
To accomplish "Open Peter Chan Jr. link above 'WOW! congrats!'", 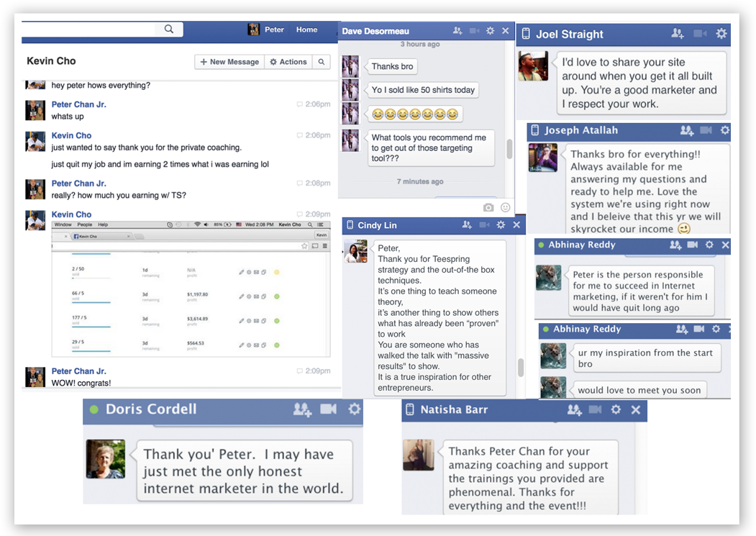I will [78, 371].
